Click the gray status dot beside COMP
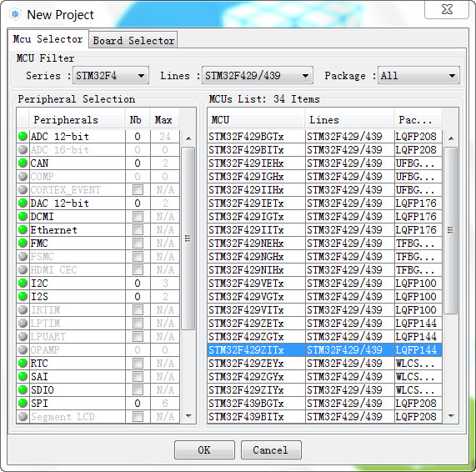Viewport: 476px width, 472px height. [23, 177]
